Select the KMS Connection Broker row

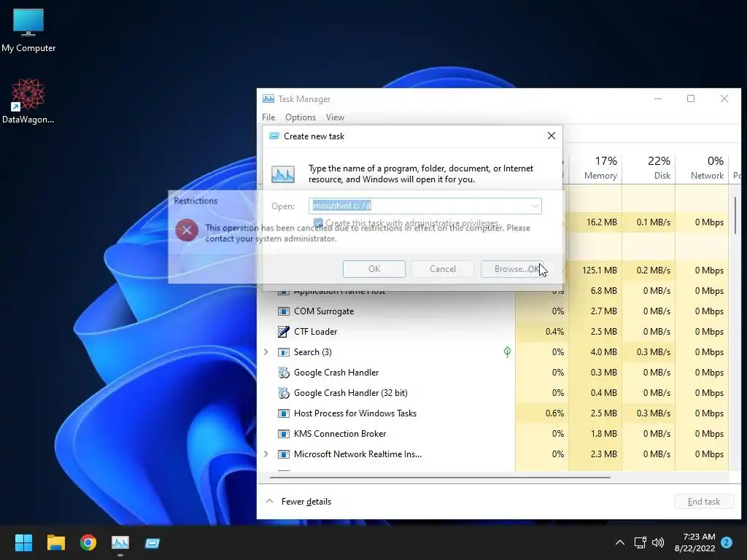pyautogui.click(x=492, y=434)
